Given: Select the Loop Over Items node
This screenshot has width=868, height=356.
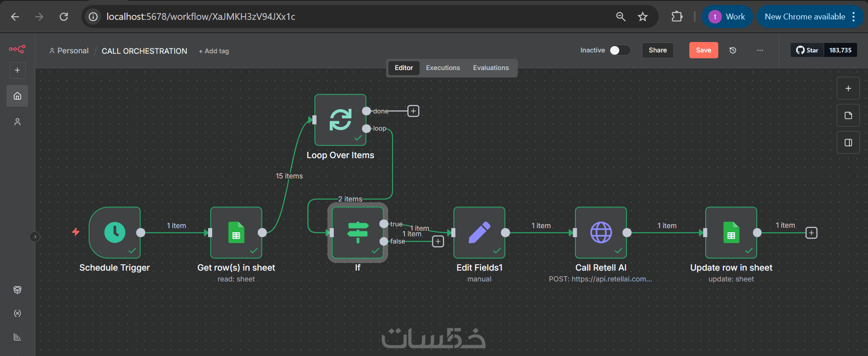Looking at the screenshot, I should tap(340, 120).
